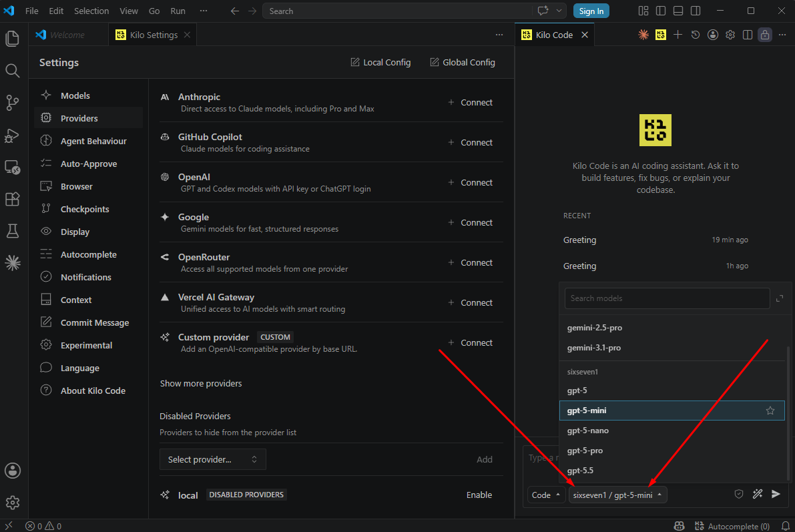Viewport: 795px width, 532px height.
Task: Send the chat message with arrow icon
Action: point(776,494)
